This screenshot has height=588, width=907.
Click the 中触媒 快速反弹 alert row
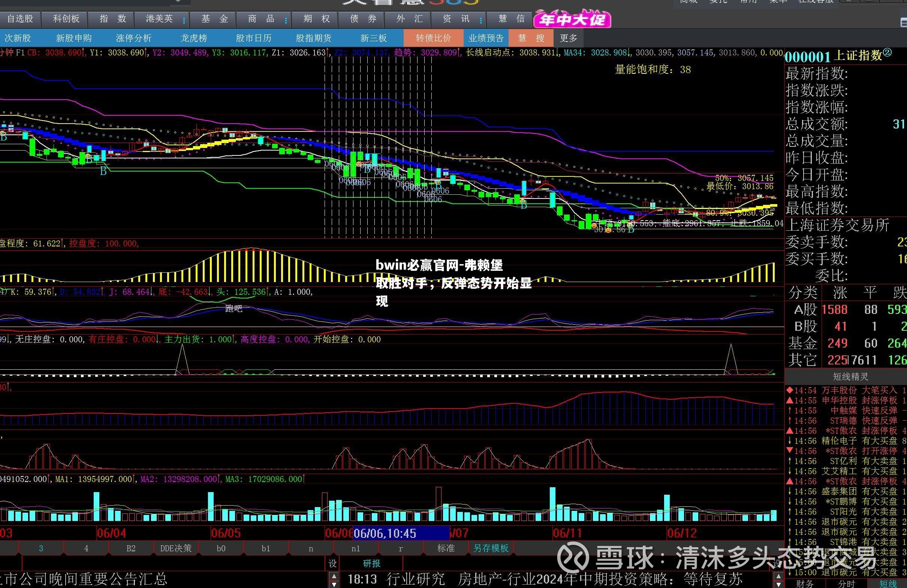846,410
